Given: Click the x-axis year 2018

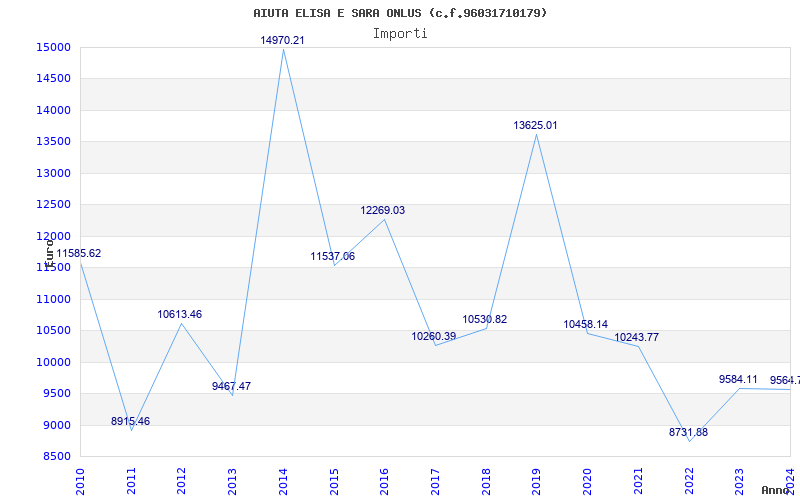Looking at the screenshot, I should pyautogui.click(x=486, y=481).
